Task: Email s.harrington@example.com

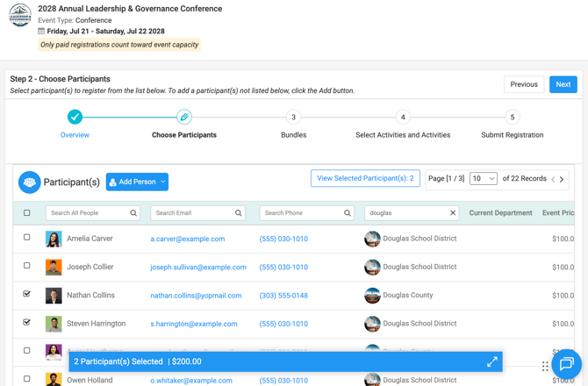Action: click(x=194, y=324)
